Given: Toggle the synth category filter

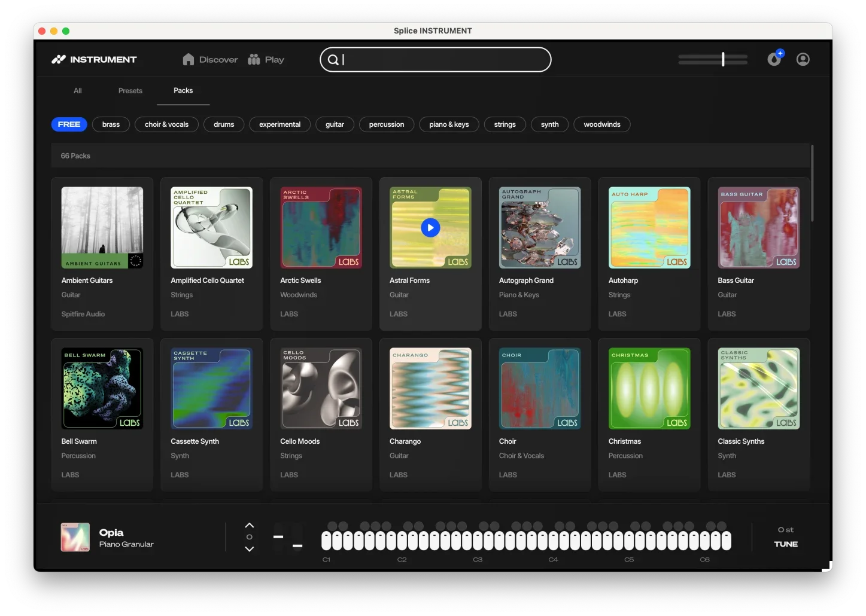Looking at the screenshot, I should click(550, 124).
